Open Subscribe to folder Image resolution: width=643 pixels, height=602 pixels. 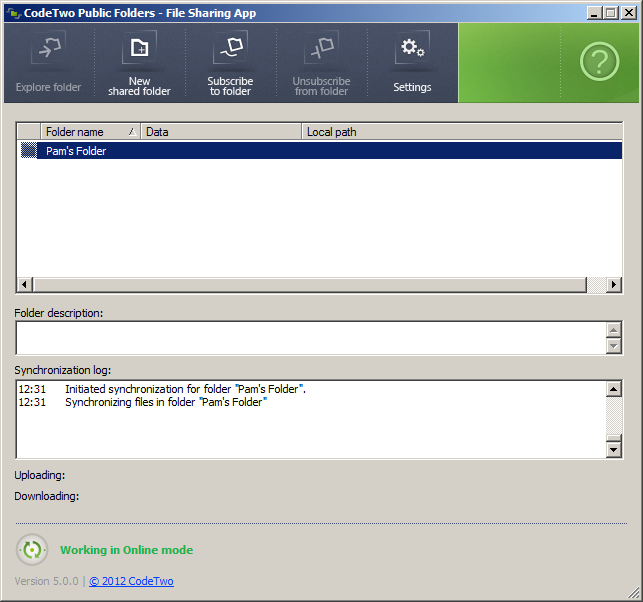230,62
